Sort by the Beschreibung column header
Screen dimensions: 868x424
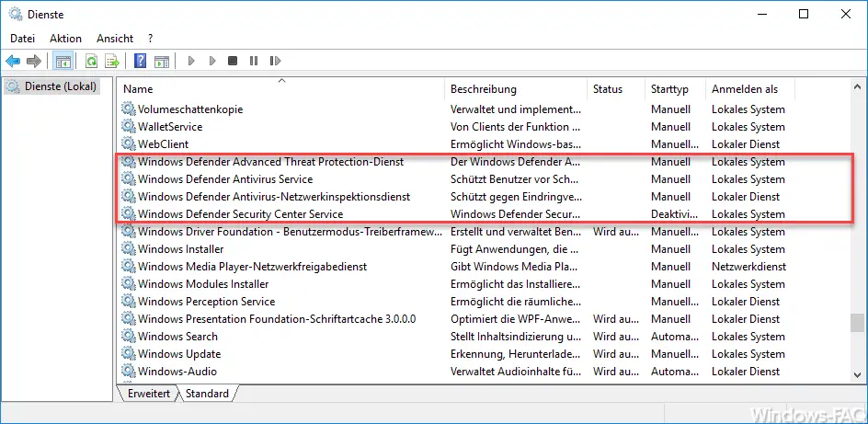coord(516,89)
